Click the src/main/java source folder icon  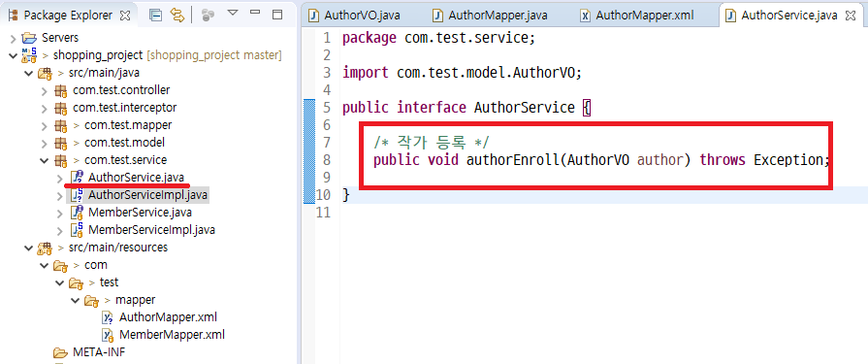pyautogui.click(x=45, y=73)
